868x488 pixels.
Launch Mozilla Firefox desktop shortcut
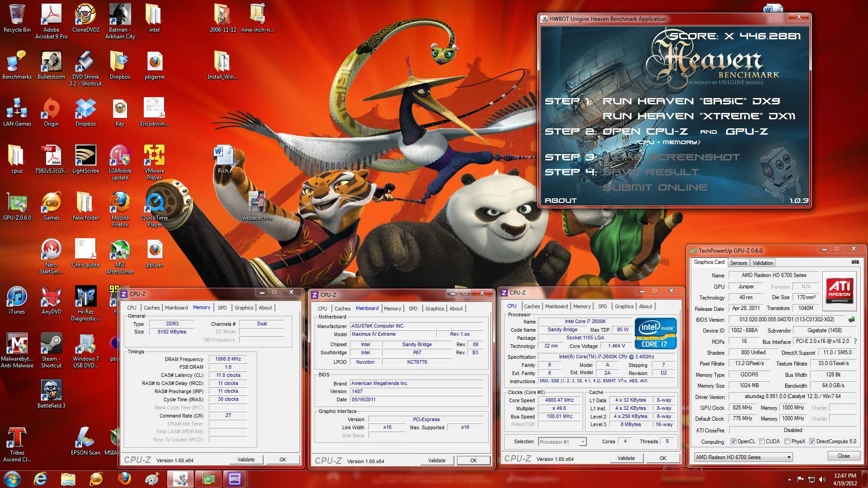click(120, 209)
